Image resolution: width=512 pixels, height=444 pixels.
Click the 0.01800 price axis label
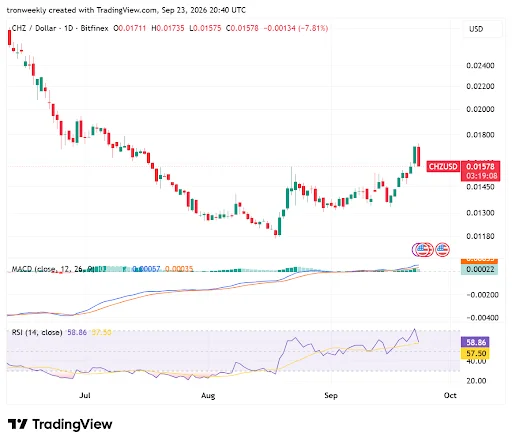coord(480,135)
